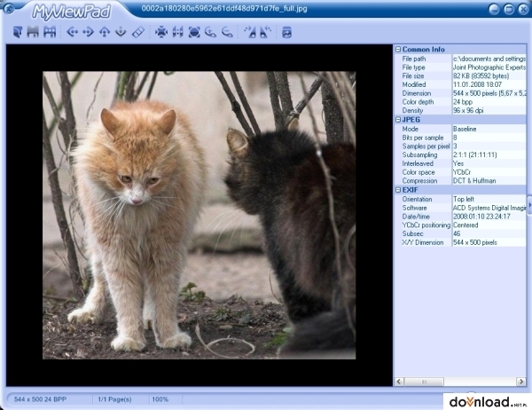Click the Mode 'Baseline' value
Image resolution: width=532 pixels, height=410 pixels.
pyautogui.click(x=465, y=129)
